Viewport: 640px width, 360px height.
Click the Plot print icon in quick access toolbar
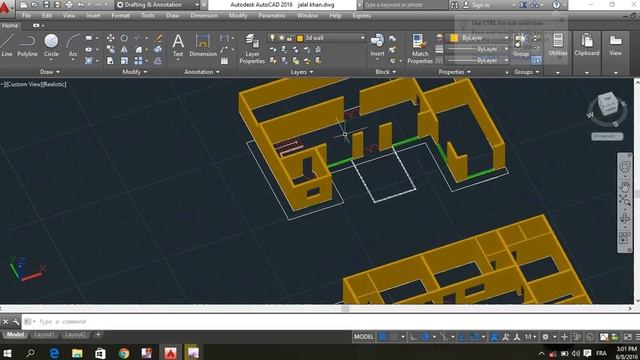[69, 4]
